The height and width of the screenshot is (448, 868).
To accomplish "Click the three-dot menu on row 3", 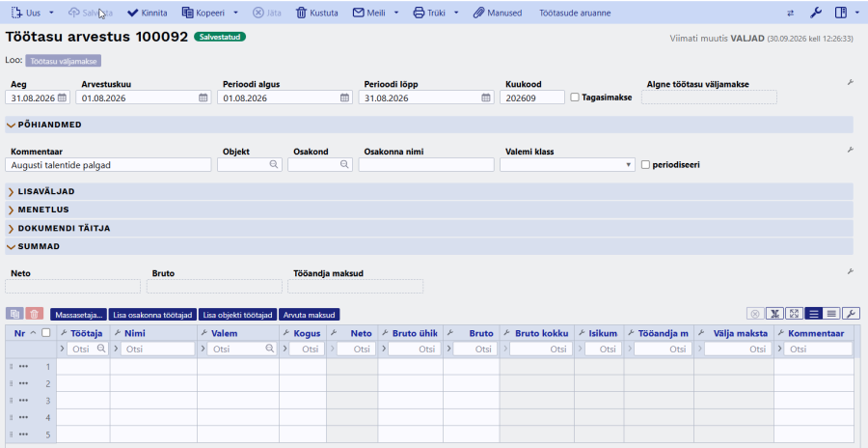I will coord(23,401).
